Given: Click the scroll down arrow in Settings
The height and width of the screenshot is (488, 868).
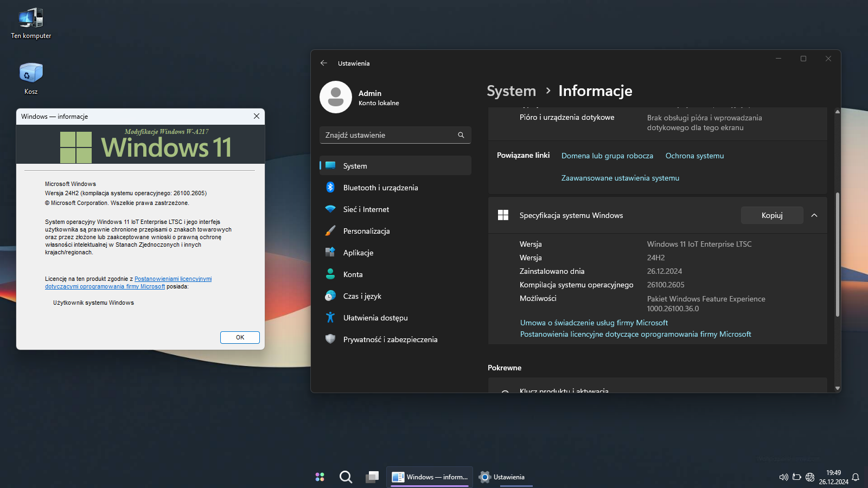Looking at the screenshot, I should tap(838, 388).
